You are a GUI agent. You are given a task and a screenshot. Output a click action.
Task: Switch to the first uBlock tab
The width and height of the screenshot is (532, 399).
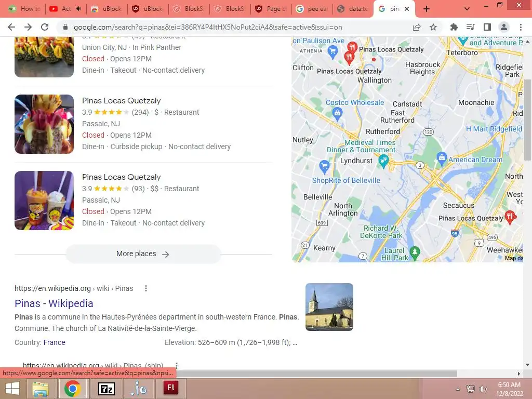pyautogui.click(x=107, y=9)
